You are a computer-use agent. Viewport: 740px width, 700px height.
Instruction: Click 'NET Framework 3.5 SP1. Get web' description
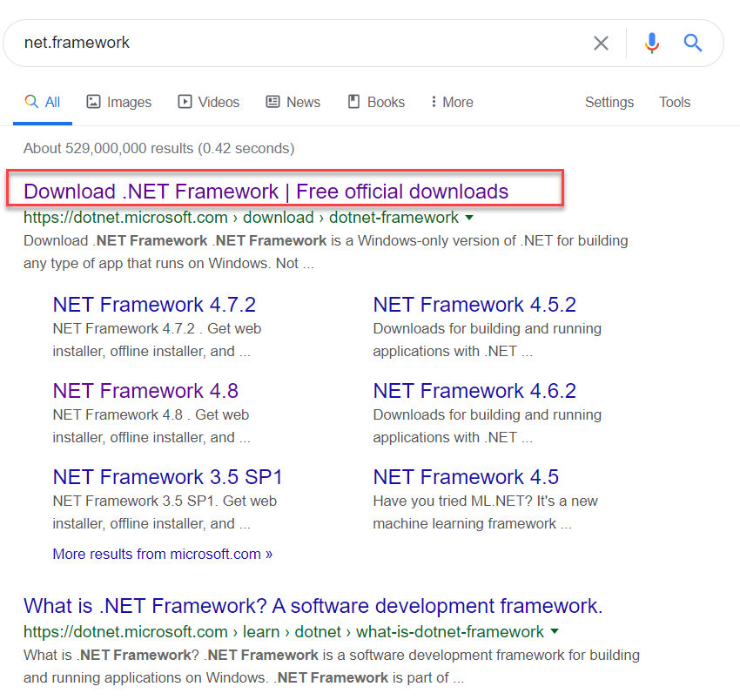[165, 513]
